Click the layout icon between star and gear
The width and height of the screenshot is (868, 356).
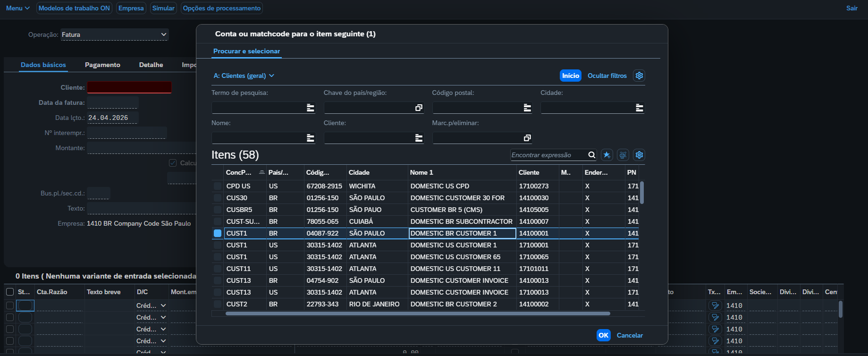click(x=623, y=155)
